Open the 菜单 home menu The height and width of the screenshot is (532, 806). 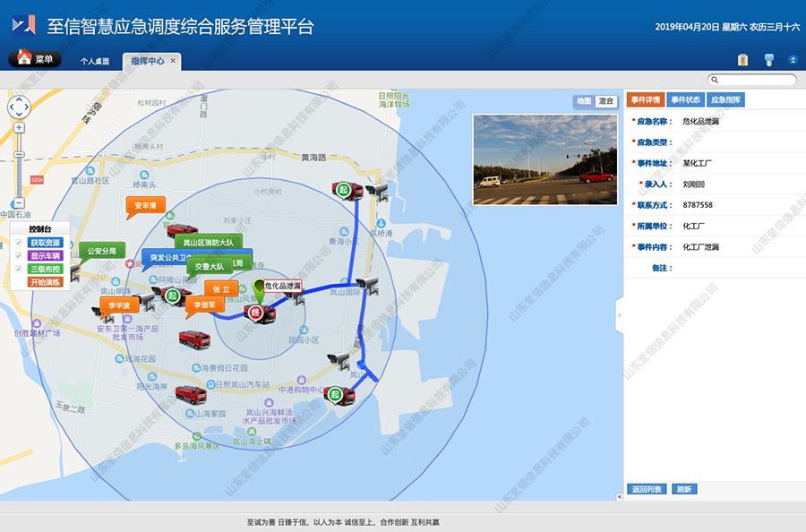click(35, 58)
